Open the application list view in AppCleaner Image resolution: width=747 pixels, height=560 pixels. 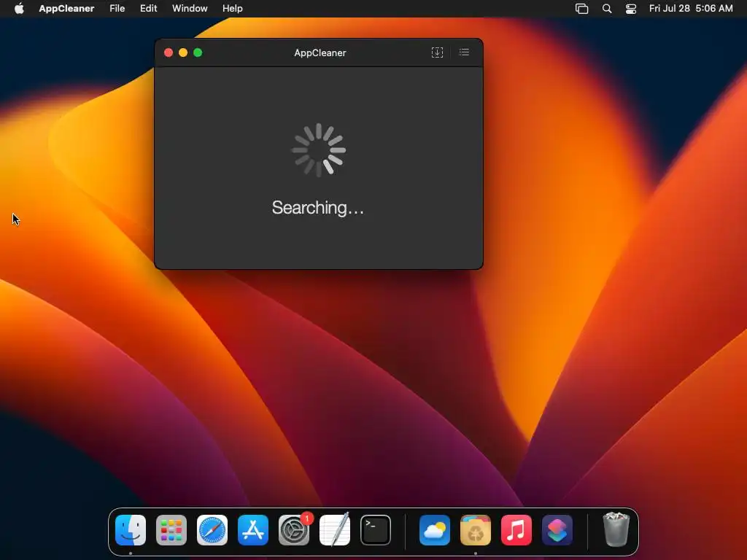464,52
